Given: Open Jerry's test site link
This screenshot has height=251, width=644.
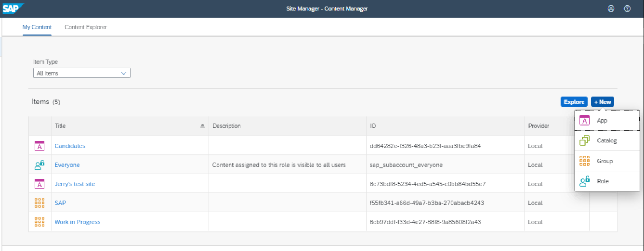Looking at the screenshot, I should coord(75,184).
